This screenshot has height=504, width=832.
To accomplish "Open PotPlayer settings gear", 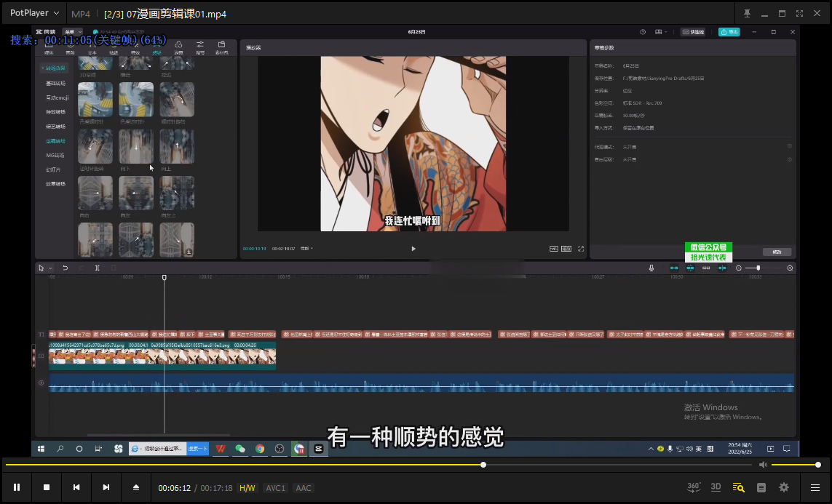I will [x=784, y=487].
